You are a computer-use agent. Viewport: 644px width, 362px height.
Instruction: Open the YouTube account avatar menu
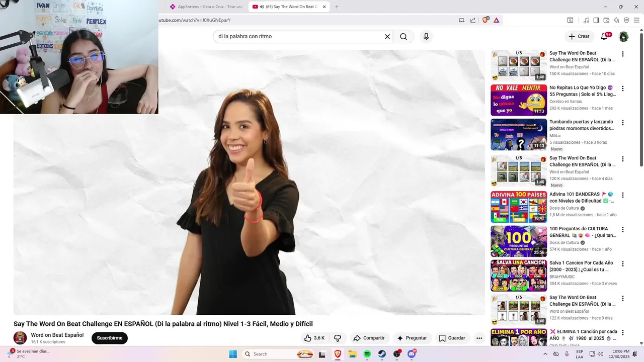(x=623, y=37)
